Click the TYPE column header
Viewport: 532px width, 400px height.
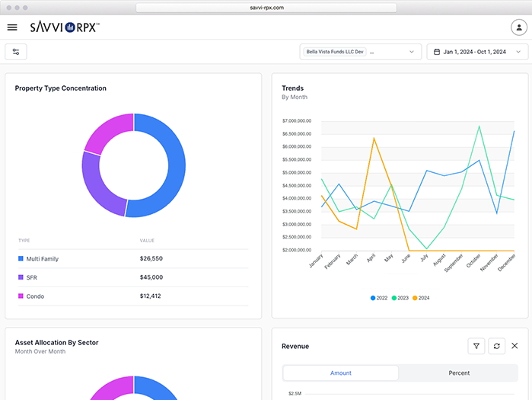(24, 241)
